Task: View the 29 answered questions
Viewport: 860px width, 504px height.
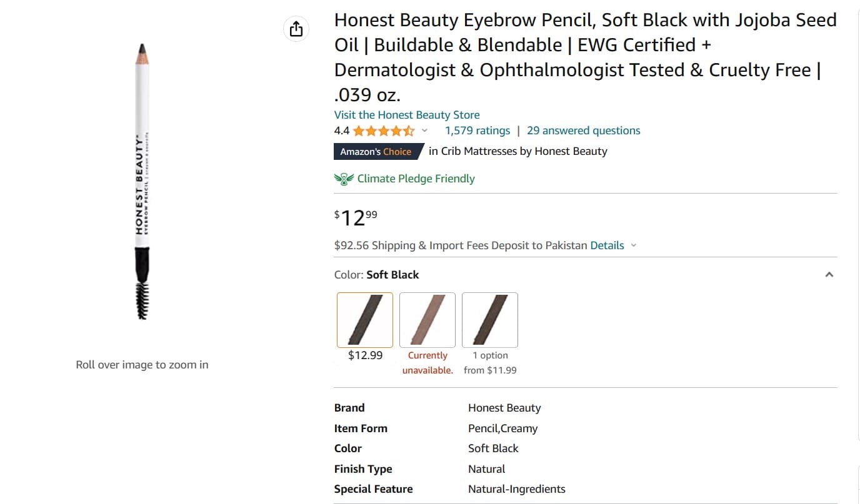Action: click(x=583, y=131)
